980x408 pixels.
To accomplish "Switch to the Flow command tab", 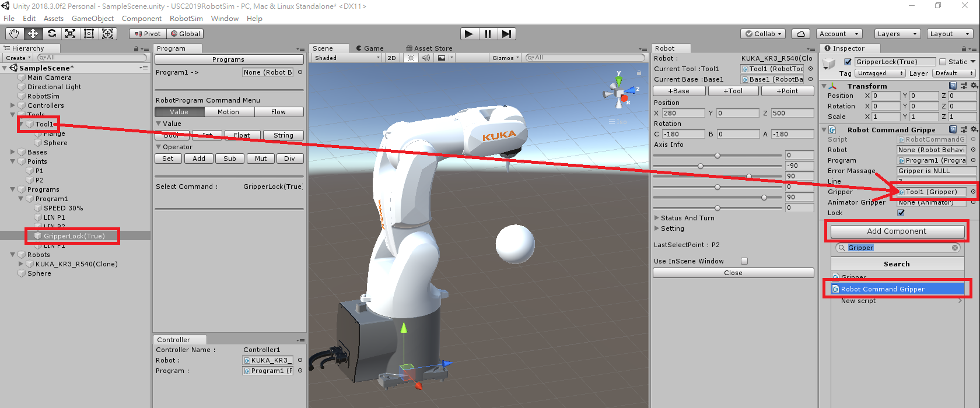I will coord(278,112).
